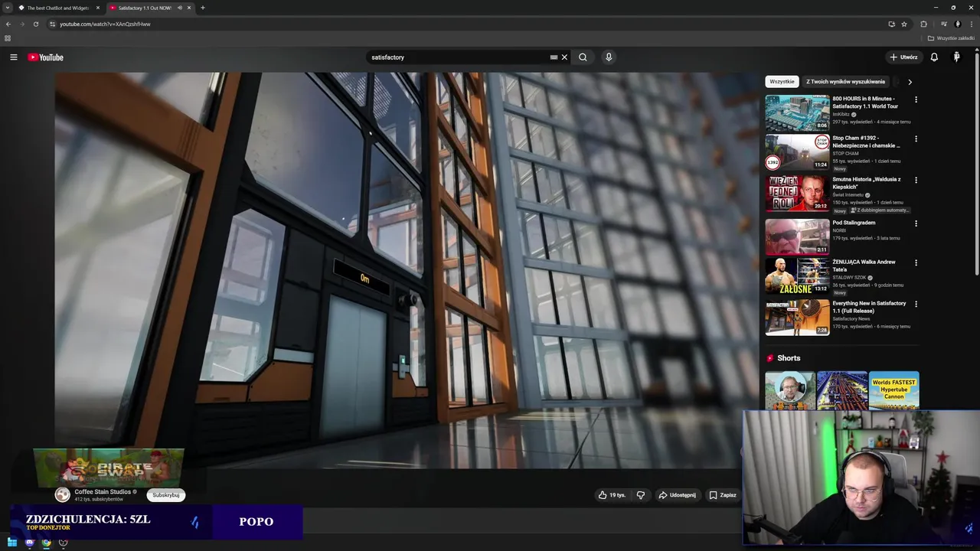
Task: Open the YouTube hamburger guide menu
Action: [x=13, y=57]
